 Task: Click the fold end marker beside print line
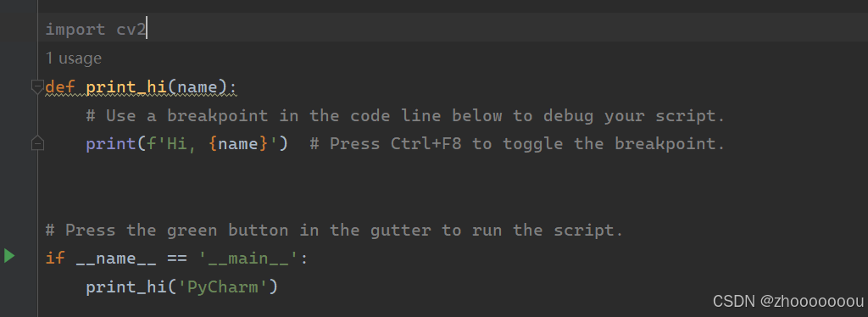tap(37, 143)
